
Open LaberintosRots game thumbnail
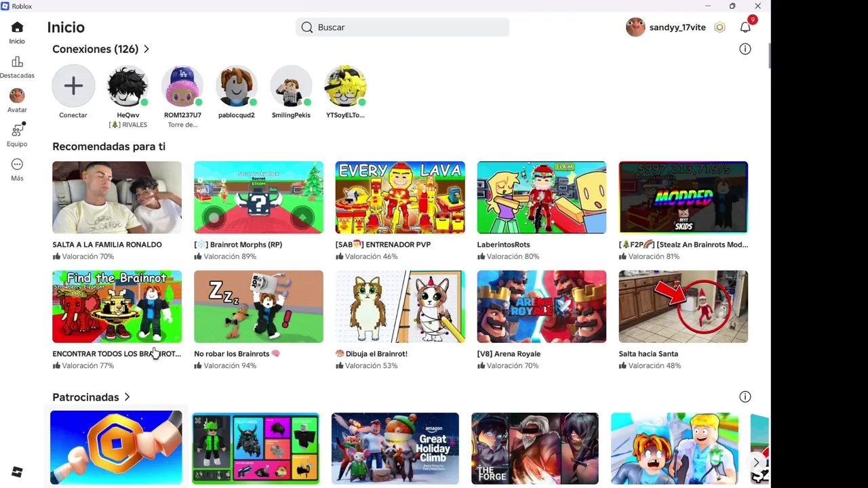[x=541, y=197]
